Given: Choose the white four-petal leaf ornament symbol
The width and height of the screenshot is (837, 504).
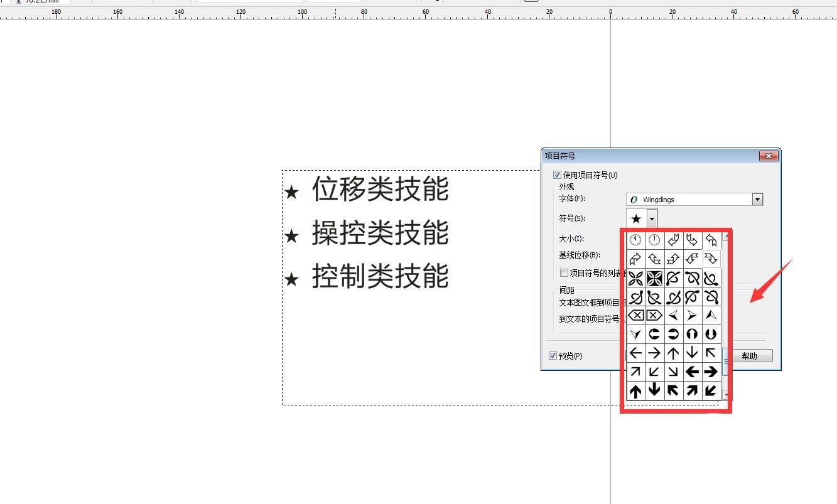Looking at the screenshot, I should click(x=635, y=278).
